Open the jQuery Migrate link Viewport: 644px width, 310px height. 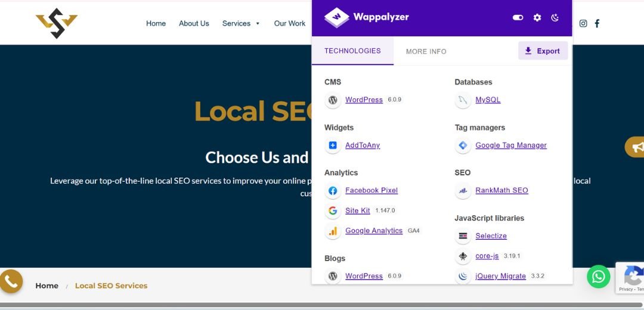click(x=501, y=277)
